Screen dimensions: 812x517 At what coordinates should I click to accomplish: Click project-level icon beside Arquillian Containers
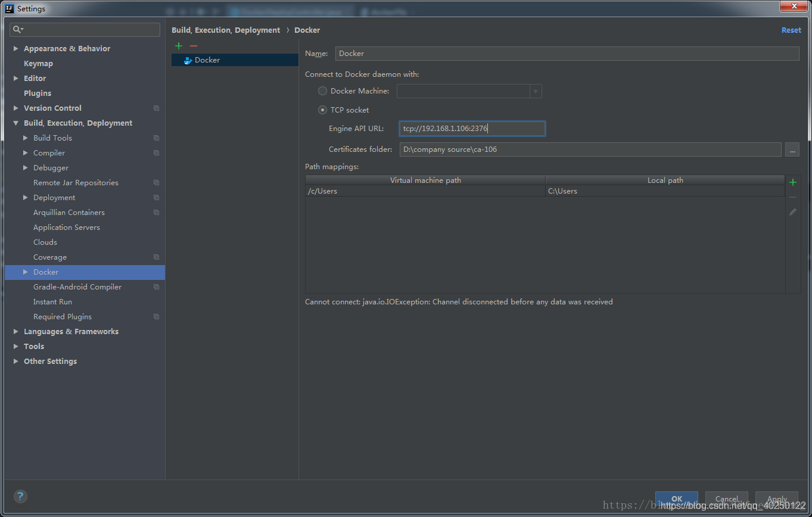156,213
